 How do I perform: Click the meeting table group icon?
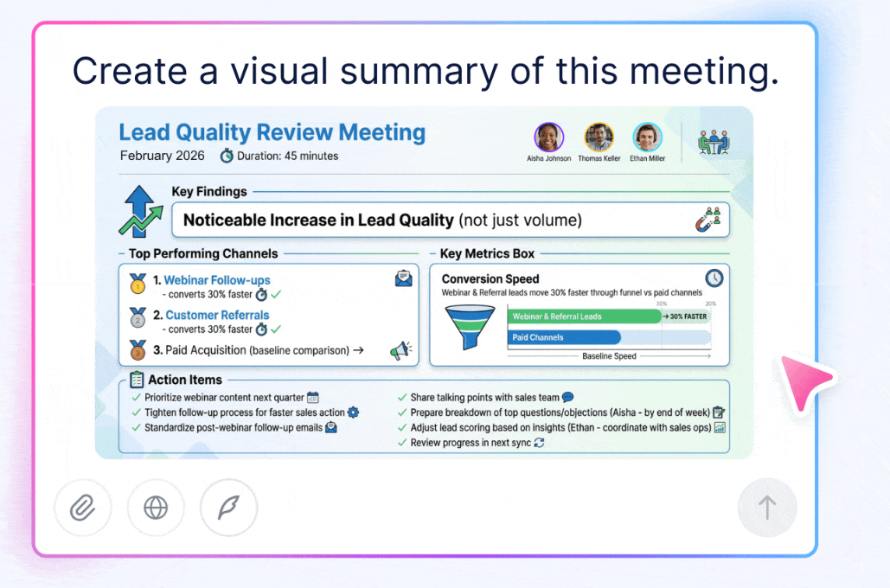714,142
